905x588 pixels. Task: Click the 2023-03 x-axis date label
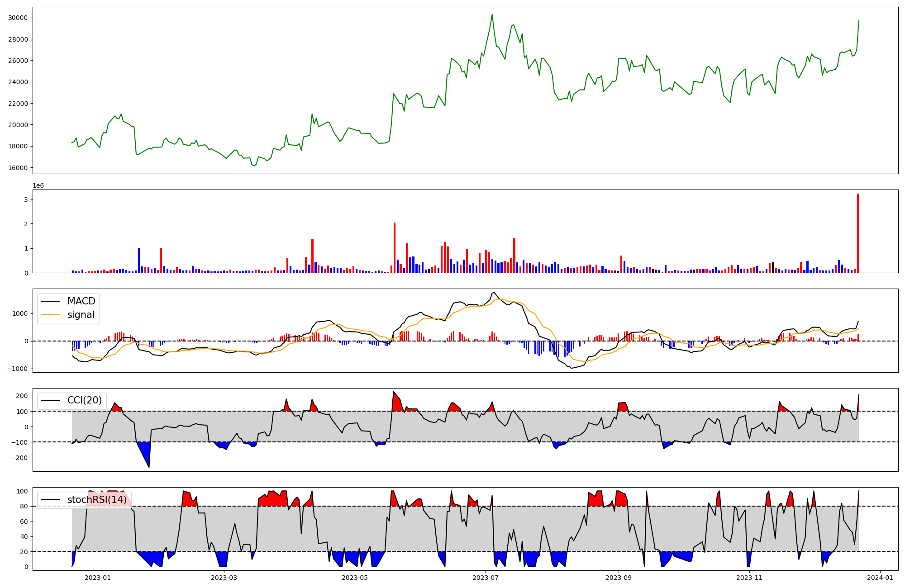(224, 578)
